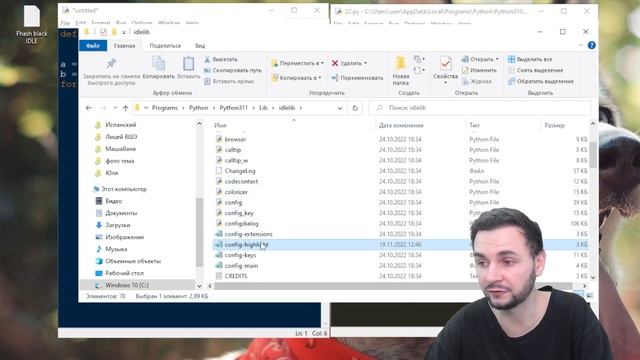Create a Новая папка
Viewport: 640px width, 360px height.
point(401,71)
